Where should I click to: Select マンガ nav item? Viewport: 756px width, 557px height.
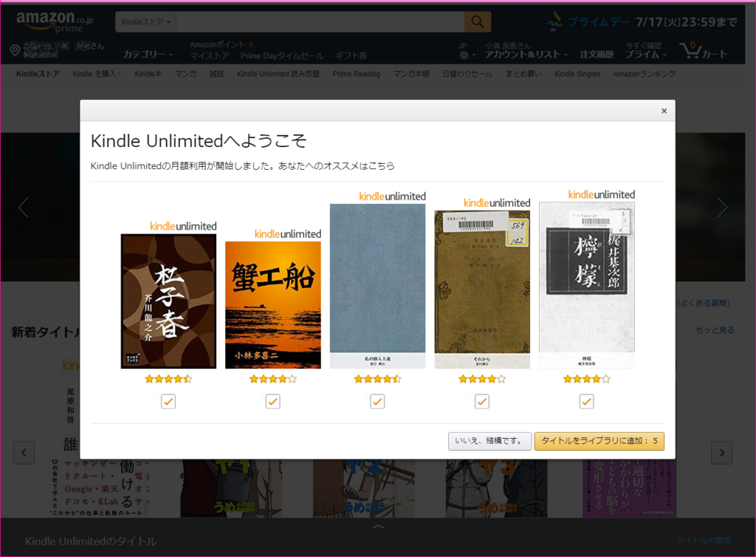(185, 74)
